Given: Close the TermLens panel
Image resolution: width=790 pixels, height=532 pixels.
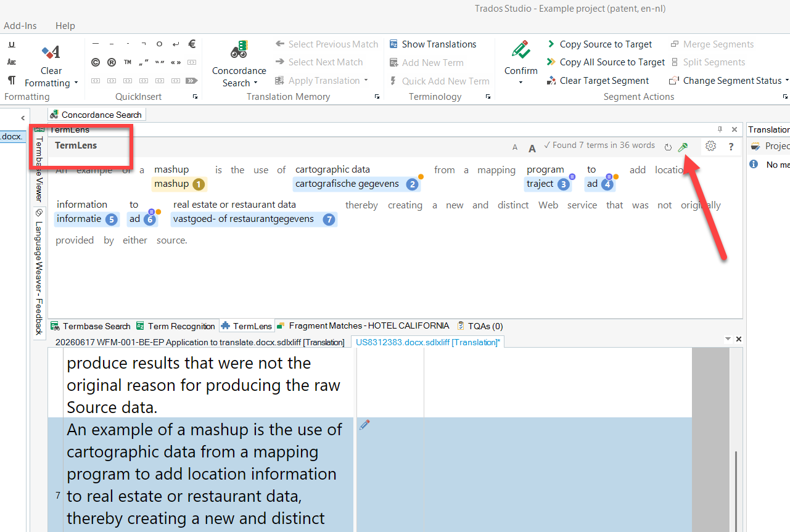Looking at the screenshot, I should tap(734, 129).
